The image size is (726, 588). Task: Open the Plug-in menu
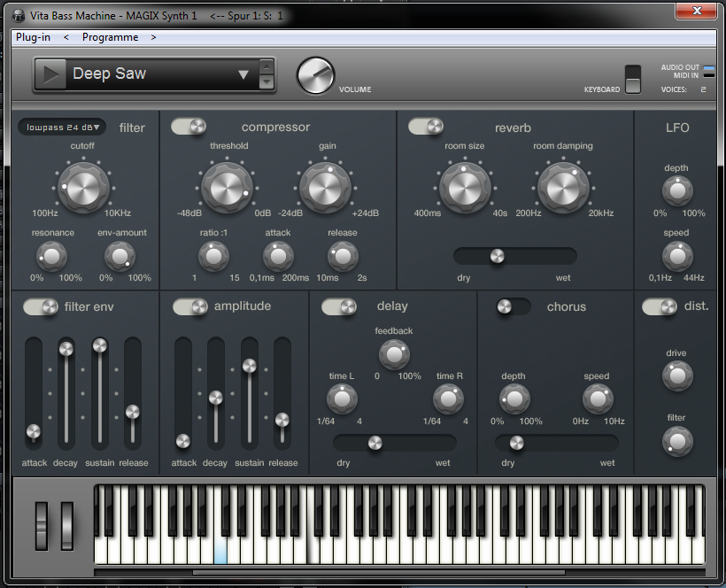(33, 38)
